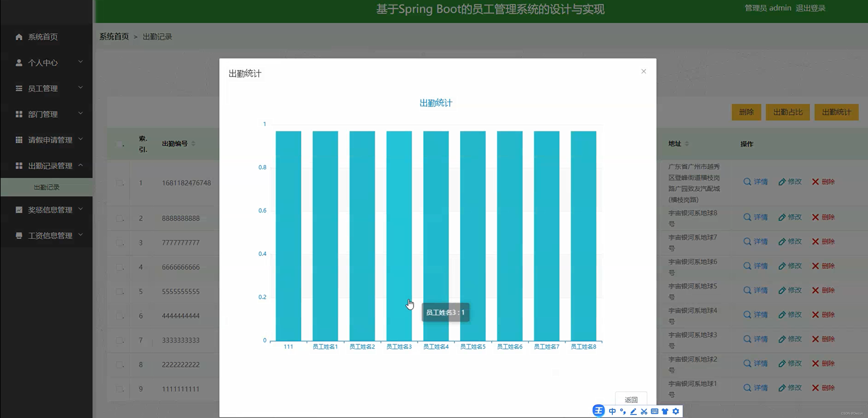Click the red X 删除 icon for 宇宙银河系地球1号 row
The width and height of the screenshot is (868, 418).
pyautogui.click(x=815, y=388)
